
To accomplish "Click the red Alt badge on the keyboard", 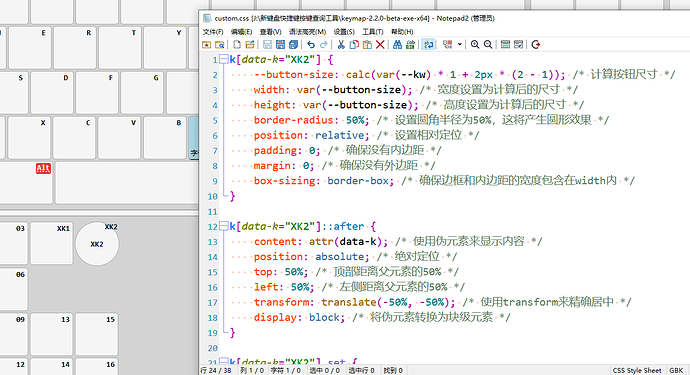I will click(43, 168).
